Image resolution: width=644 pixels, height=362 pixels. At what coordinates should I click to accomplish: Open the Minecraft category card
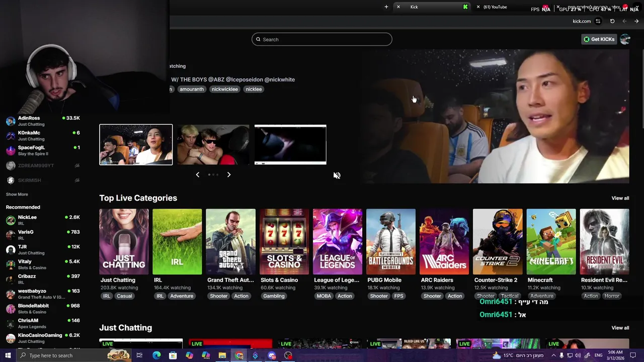[x=551, y=242]
